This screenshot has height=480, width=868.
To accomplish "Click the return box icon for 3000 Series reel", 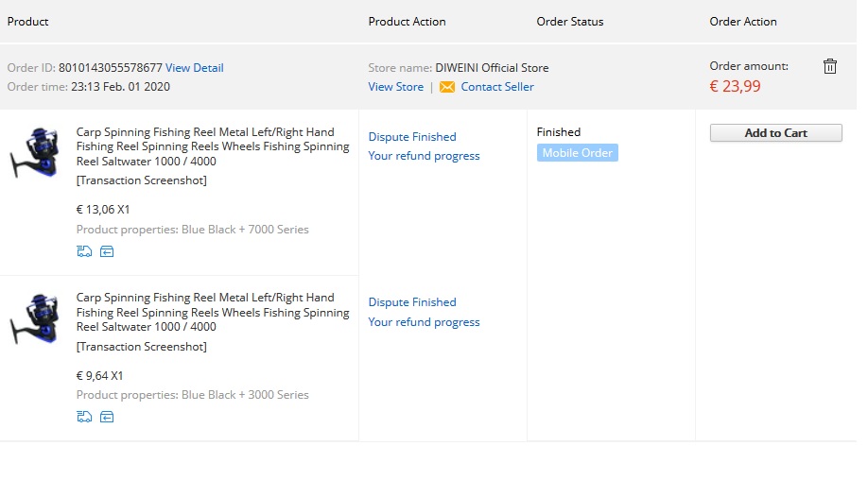I will (107, 417).
